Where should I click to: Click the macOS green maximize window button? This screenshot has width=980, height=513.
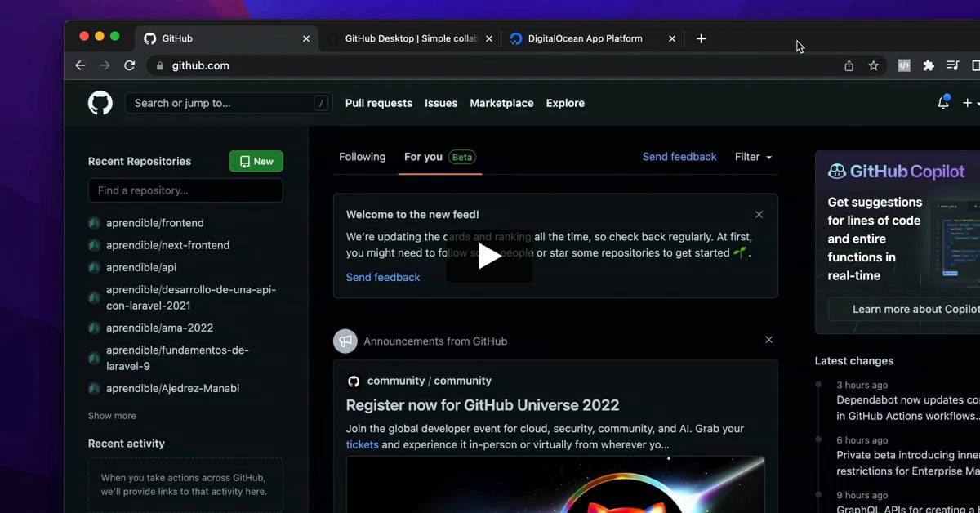coord(115,36)
